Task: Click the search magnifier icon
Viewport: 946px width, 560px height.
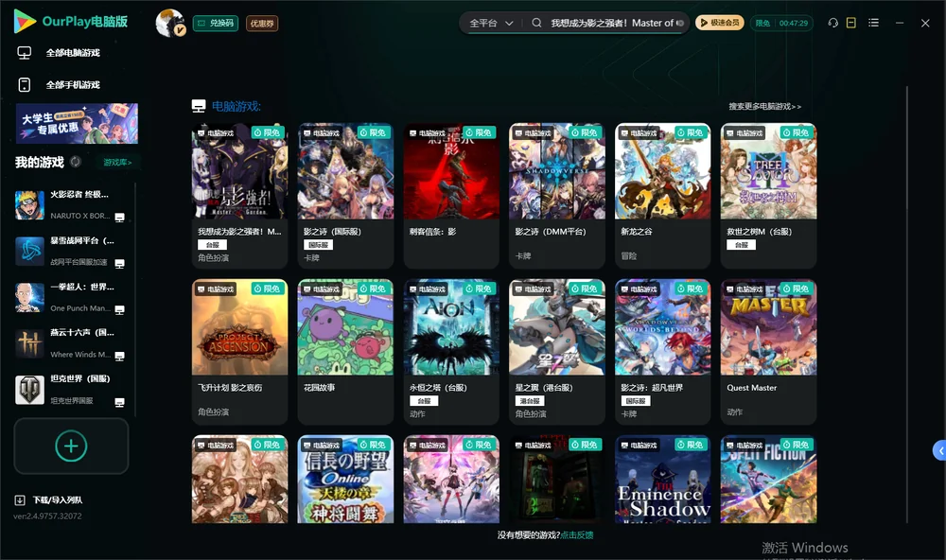Action: point(536,23)
